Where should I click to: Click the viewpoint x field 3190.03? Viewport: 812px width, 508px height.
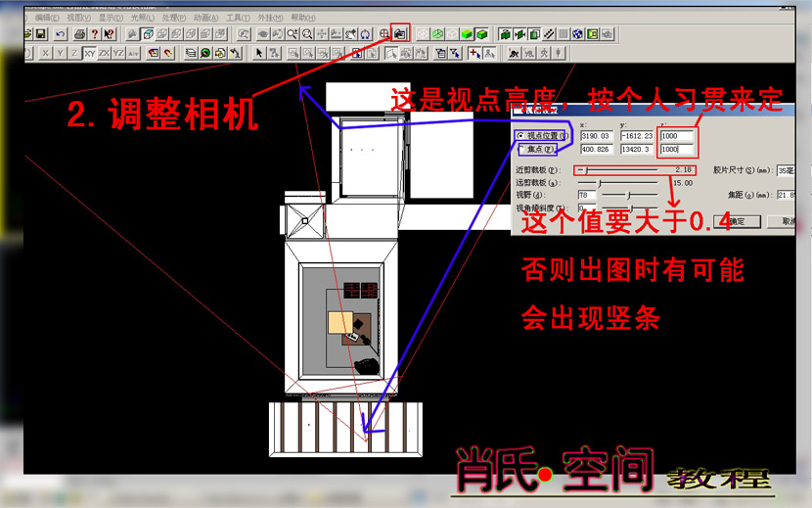tap(596, 136)
